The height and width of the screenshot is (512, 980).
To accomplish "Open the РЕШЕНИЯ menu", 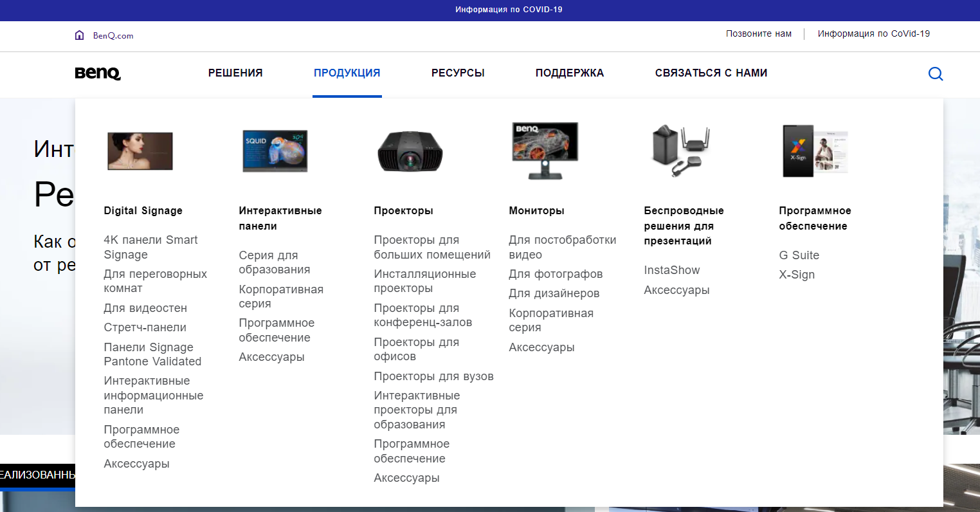I will click(x=235, y=73).
